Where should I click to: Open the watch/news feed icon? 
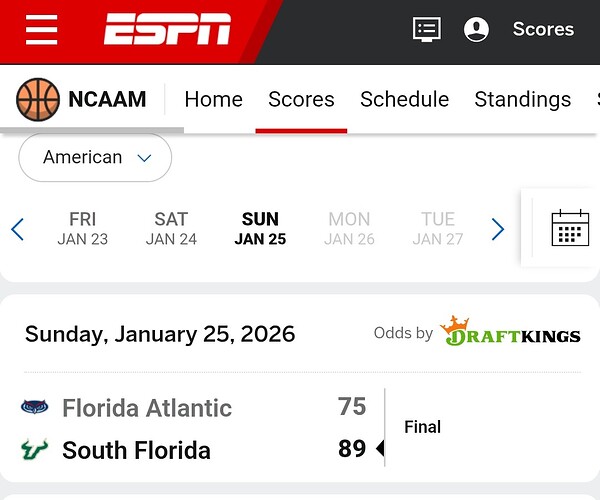(427, 29)
